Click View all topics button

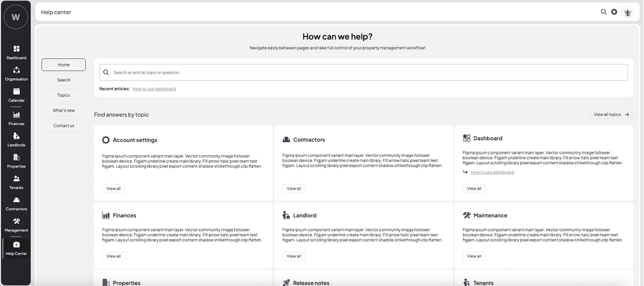(612, 115)
